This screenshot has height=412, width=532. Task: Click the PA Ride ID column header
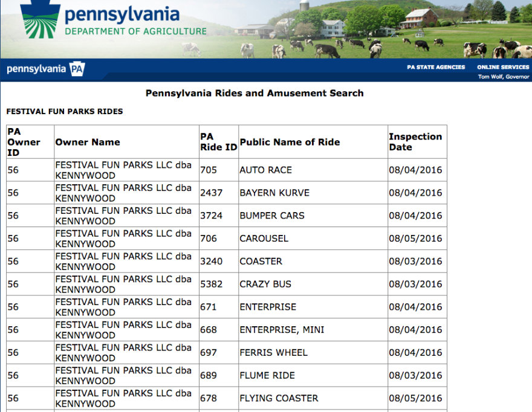(x=218, y=142)
